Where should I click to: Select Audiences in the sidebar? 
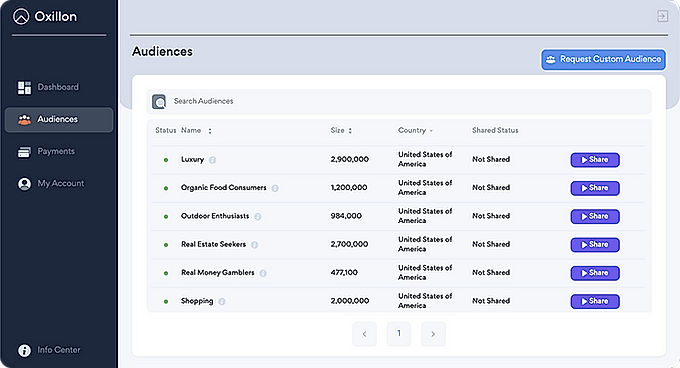click(59, 119)
